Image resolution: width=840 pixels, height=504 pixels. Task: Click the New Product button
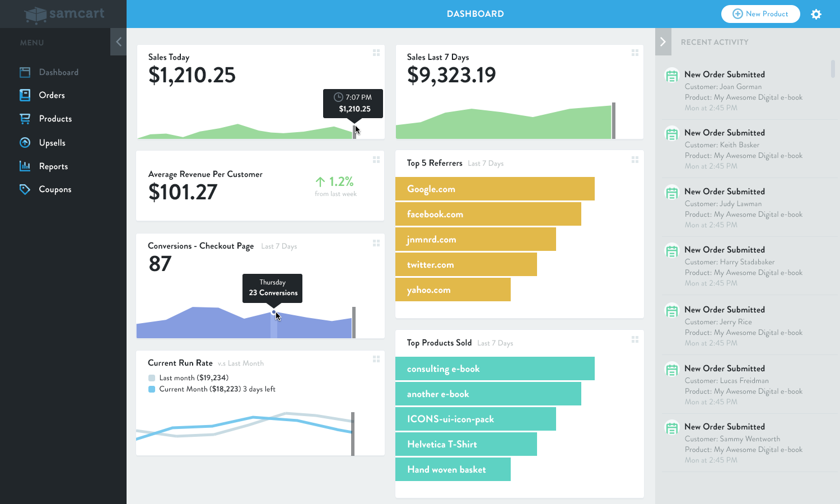[760, 14]
